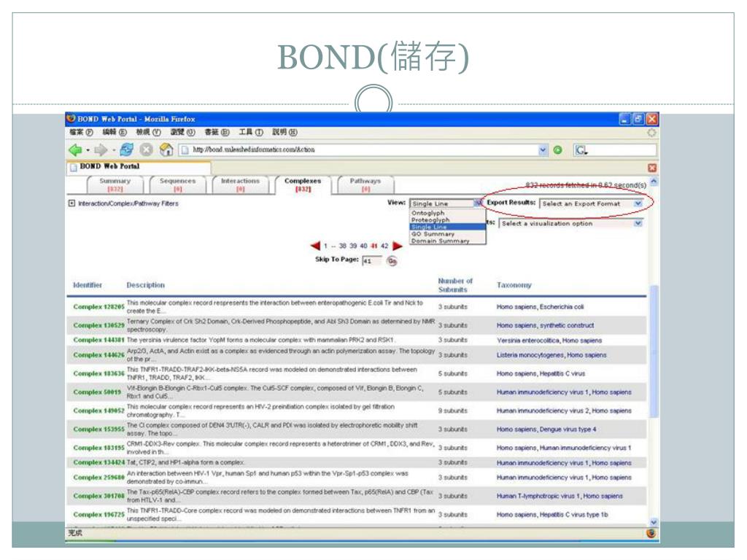Choose GO Summary in the View list
This screenshot has height=560, width=747.
[433, 234]
